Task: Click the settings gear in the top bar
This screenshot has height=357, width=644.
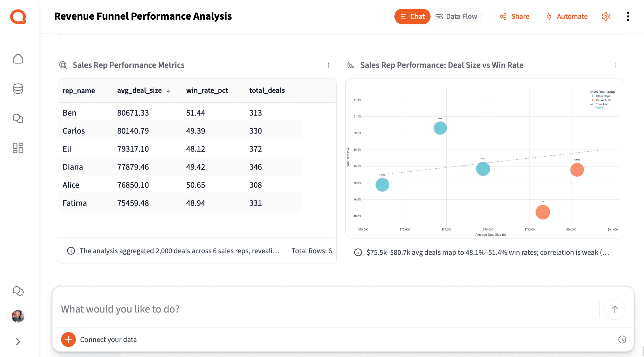Action: [x=606, y=16]
